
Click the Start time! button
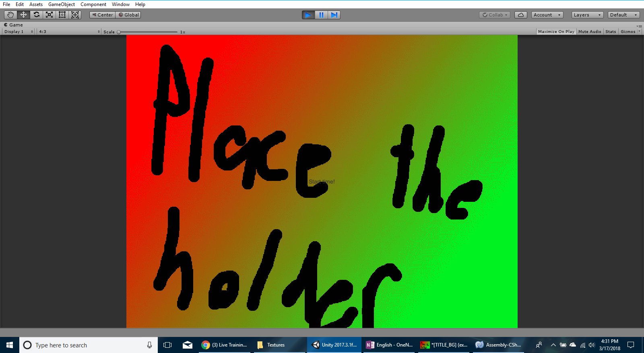coord(322,182)
